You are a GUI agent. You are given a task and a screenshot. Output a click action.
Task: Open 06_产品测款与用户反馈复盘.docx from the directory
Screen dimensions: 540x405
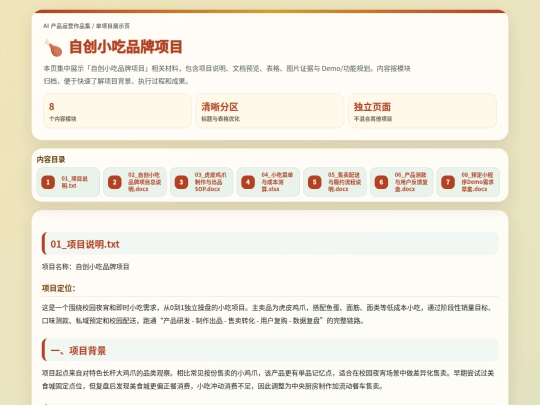[x=402, y=182]
